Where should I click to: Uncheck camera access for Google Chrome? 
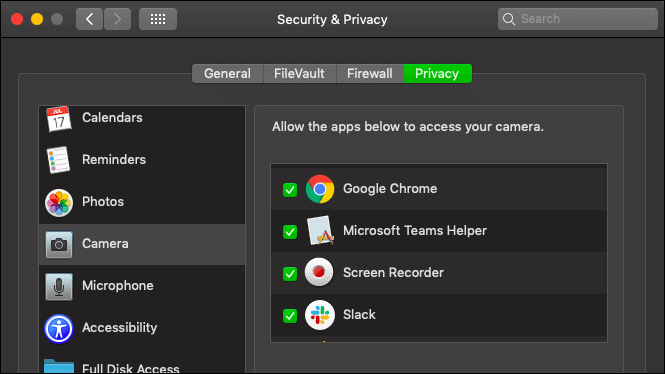tap(290, 190)
